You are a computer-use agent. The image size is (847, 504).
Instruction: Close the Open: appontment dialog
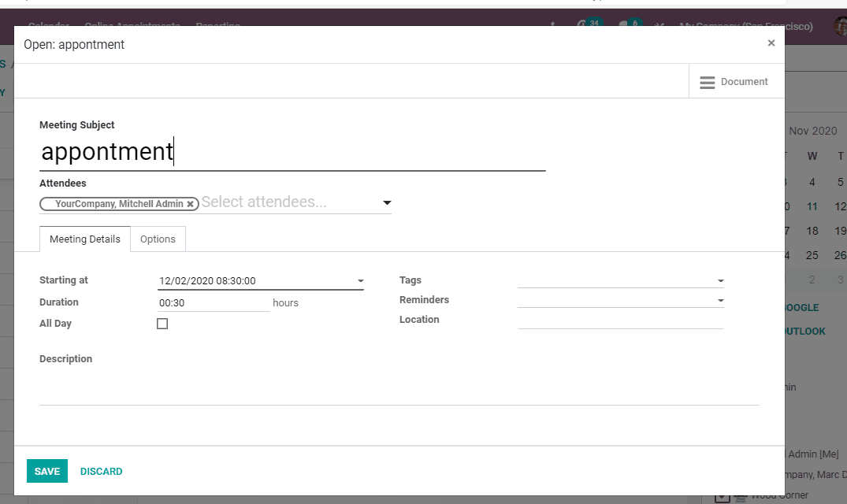771,43
